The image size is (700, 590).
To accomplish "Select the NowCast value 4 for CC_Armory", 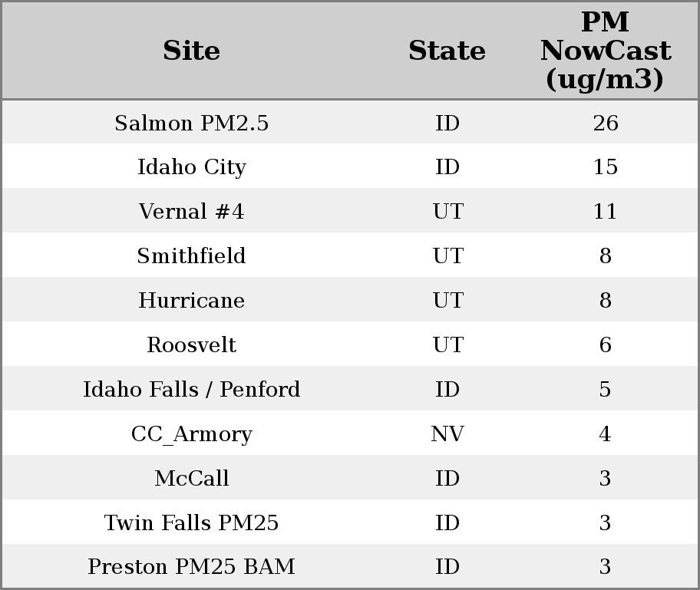I will (605, 434).
